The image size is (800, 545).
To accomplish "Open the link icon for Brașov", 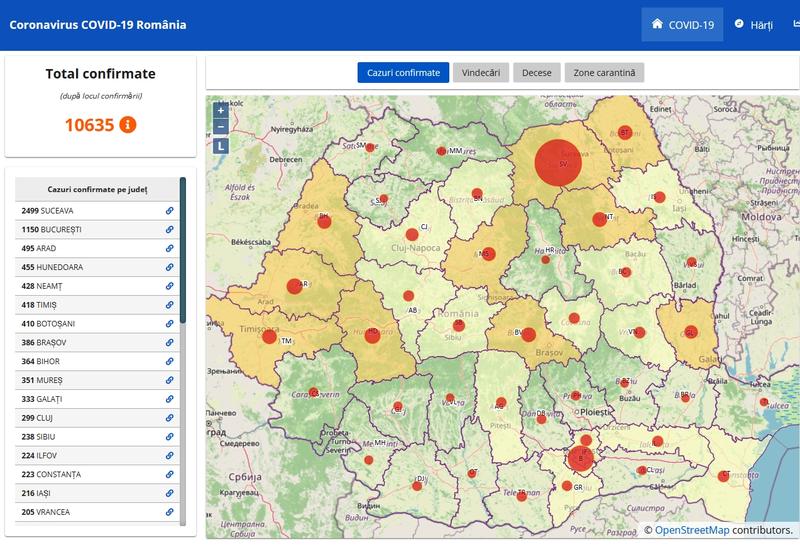I will pos(170,342).
